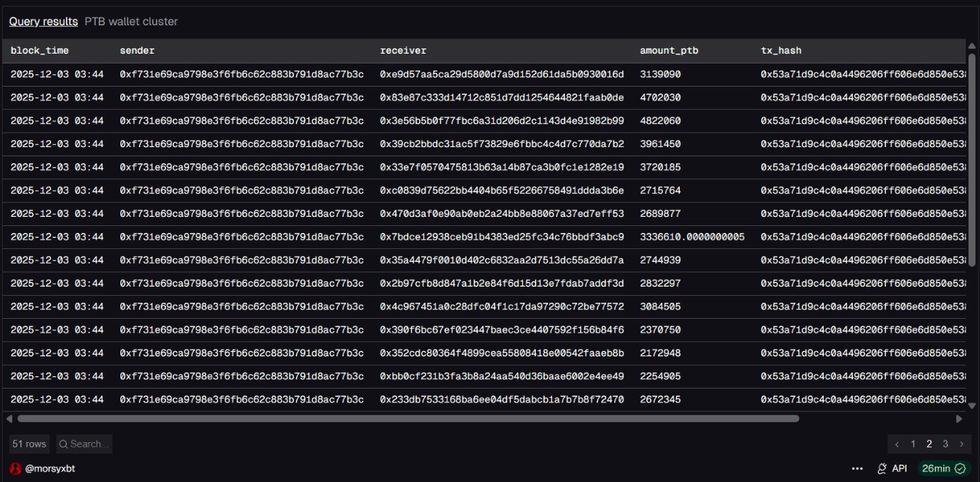
Task: Click amount_ptb value 3139090
Action: pos(660,74)
